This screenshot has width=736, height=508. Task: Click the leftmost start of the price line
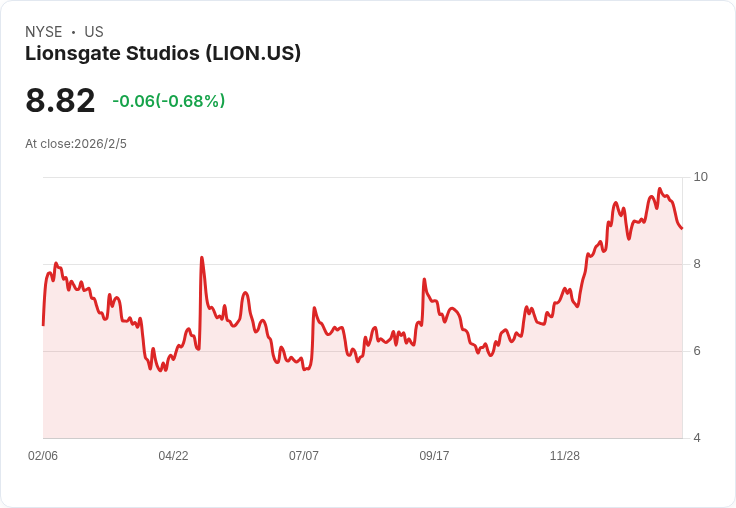pos(43,324)
